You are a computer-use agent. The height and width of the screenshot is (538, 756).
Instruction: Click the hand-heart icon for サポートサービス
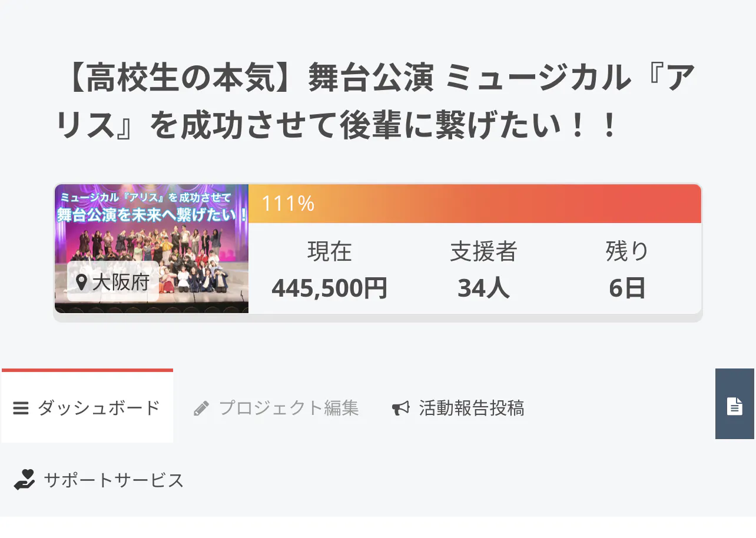25,480
